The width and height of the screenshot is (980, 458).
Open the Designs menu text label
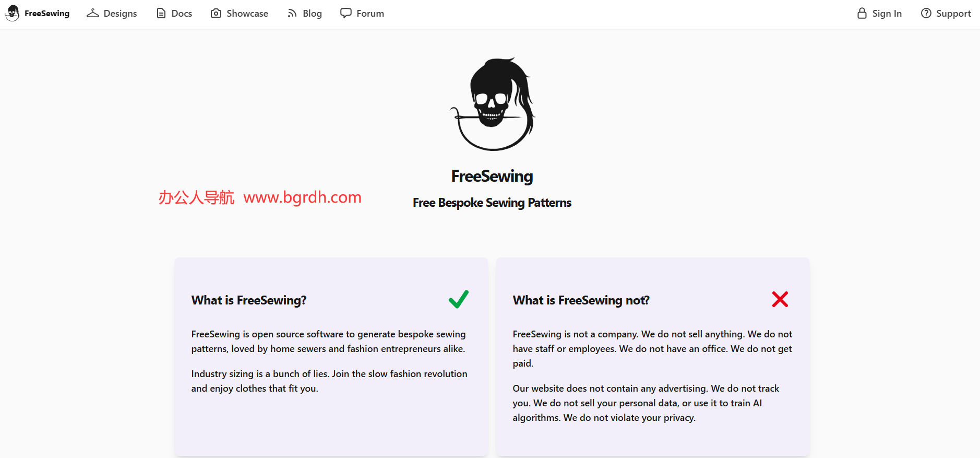tap(120, 14)
